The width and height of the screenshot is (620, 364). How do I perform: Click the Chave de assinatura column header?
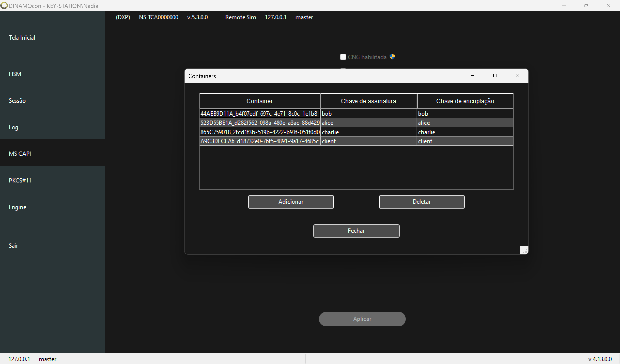(x=369, y=101)
